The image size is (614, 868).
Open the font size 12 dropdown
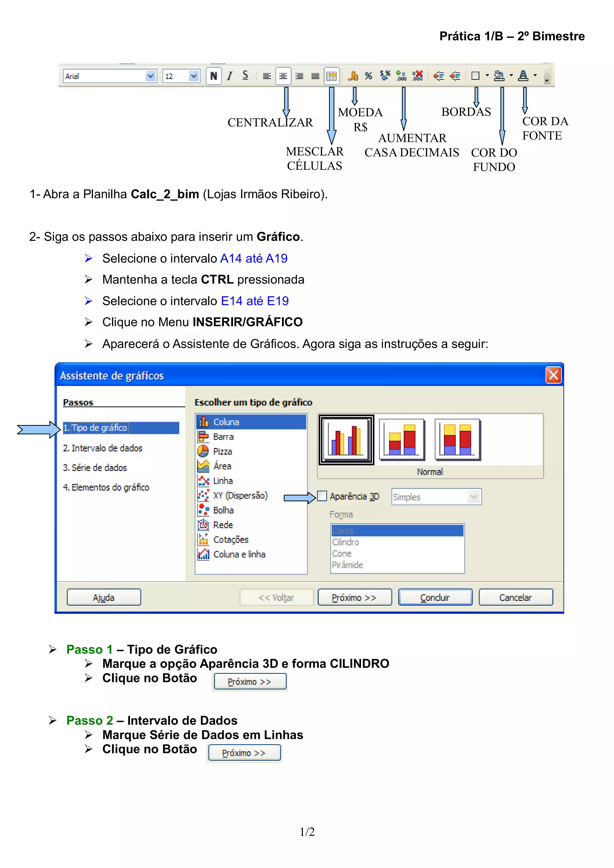coord(194,76)
